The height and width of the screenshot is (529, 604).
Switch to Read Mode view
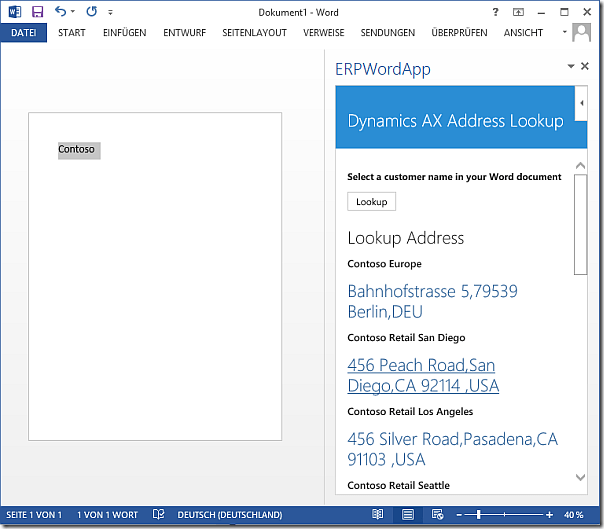click(x=378, y=514)
